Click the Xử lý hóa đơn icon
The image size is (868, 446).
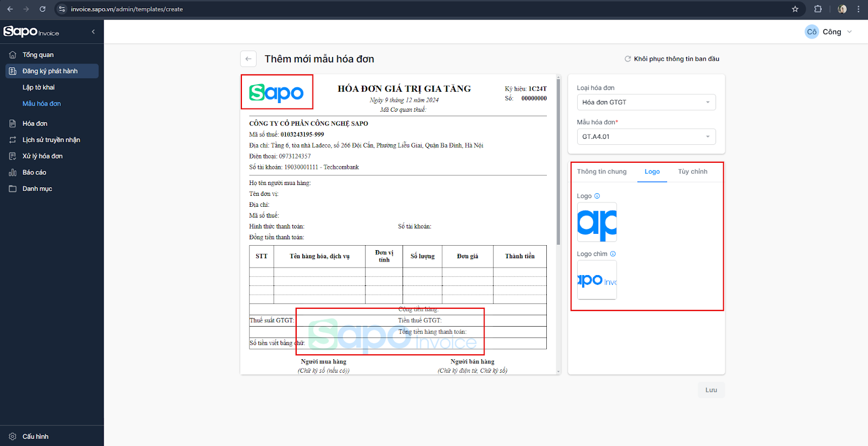12,156
